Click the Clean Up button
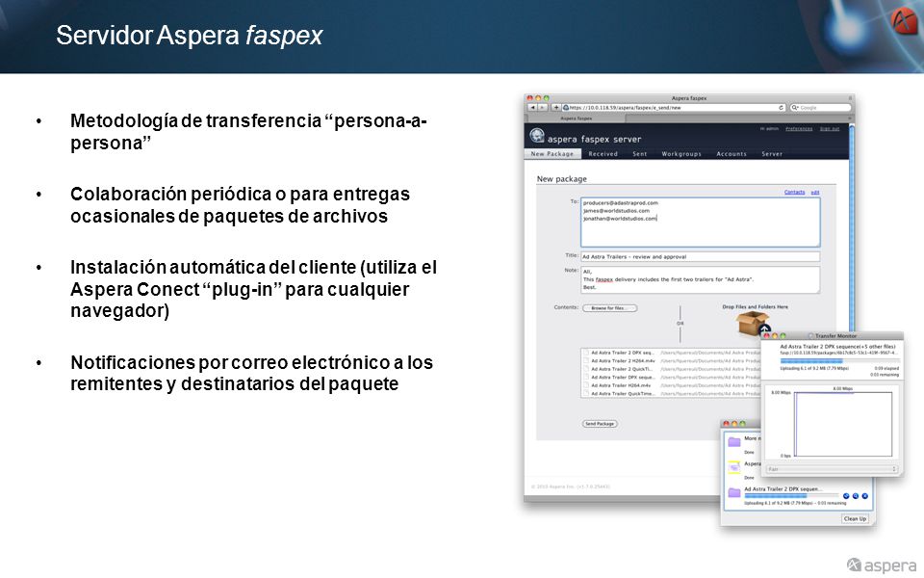924x578 pixels. (855, 519)
